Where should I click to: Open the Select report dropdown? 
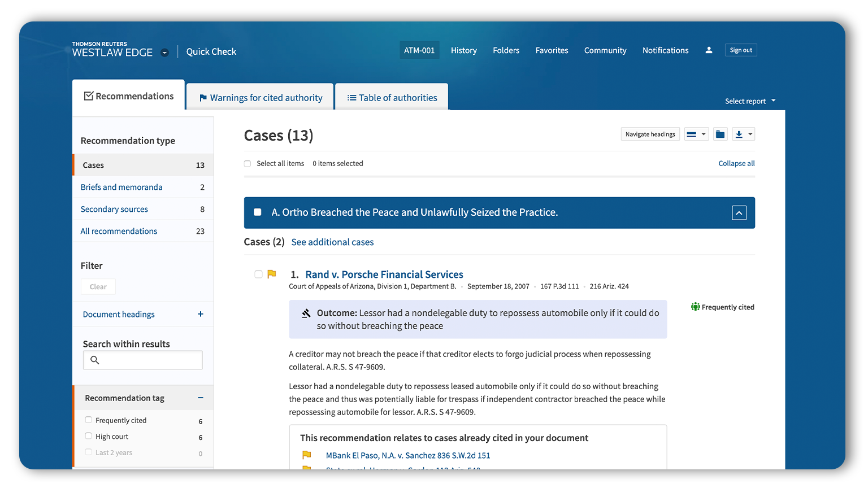(750, 101)
